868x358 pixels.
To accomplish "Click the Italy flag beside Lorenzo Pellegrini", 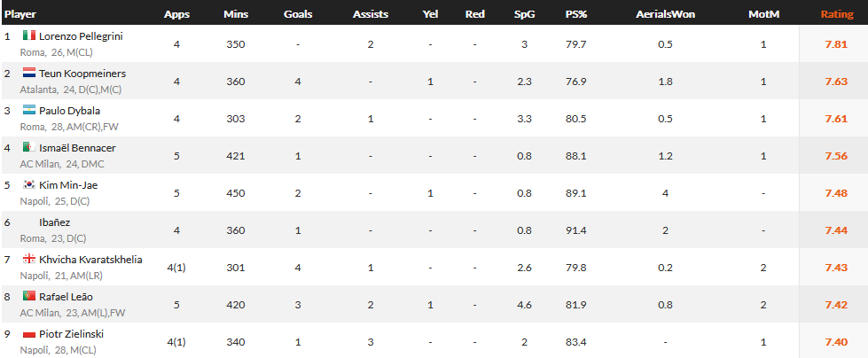I will pyautogui.click(x=29, y=35).
